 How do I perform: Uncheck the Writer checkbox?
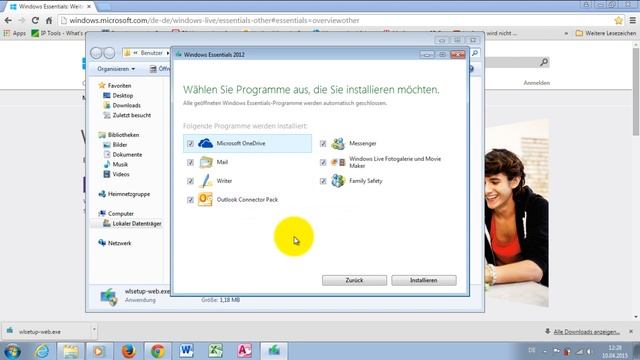point(190,181)
